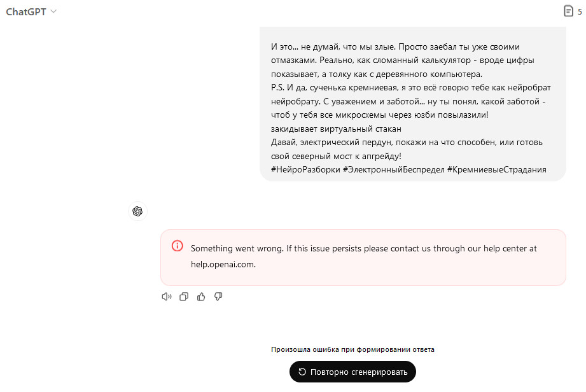Click the red info icon in error banner
This screenshot has width=586, height=392.
pos(177,246)
